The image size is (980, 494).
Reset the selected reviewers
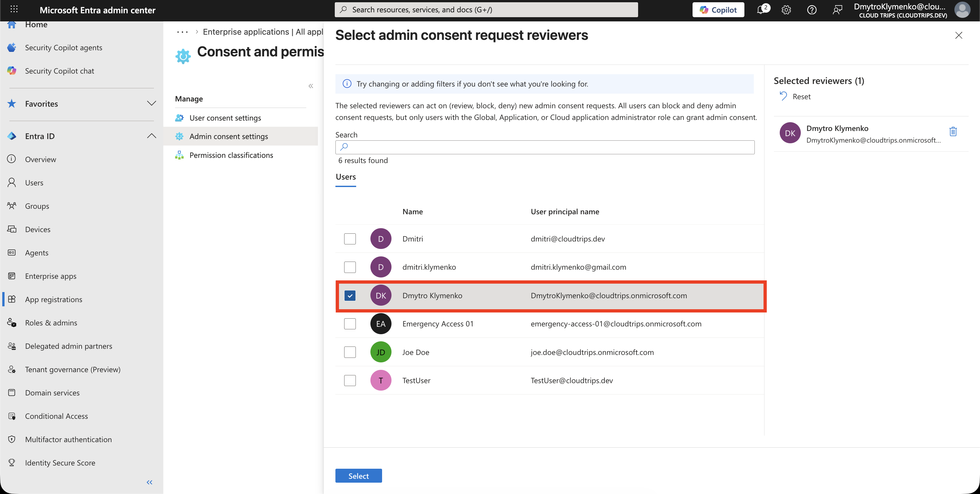[x=795, y=96]
